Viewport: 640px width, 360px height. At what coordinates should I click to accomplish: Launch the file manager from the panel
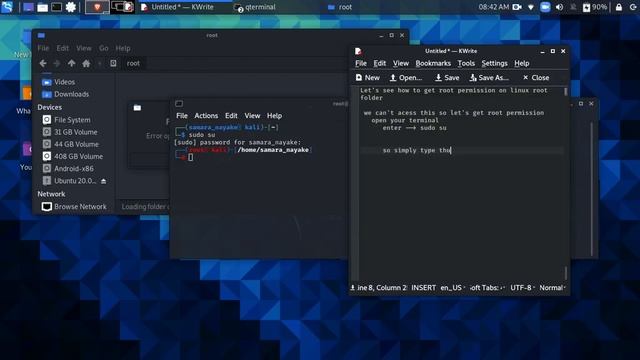coord(42,7)
